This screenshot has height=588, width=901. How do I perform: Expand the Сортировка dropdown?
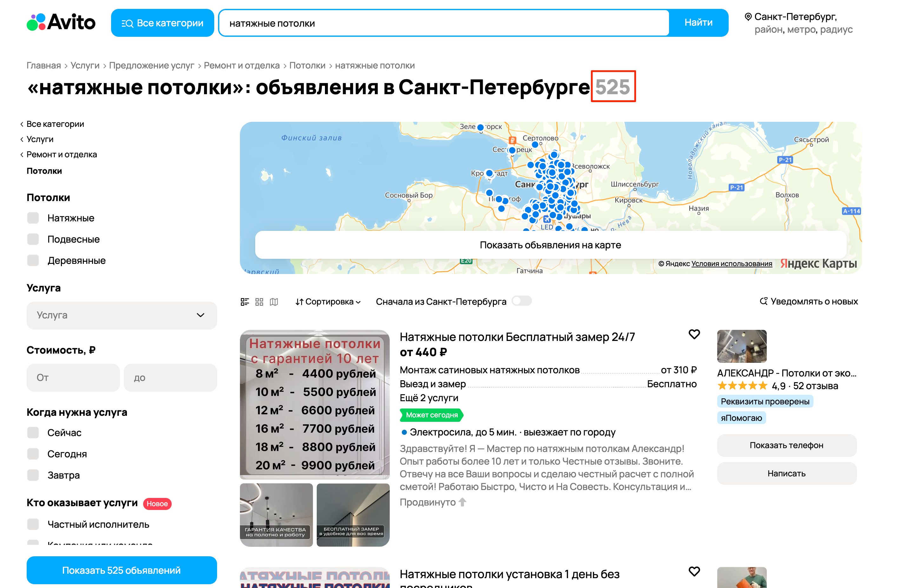328,302
